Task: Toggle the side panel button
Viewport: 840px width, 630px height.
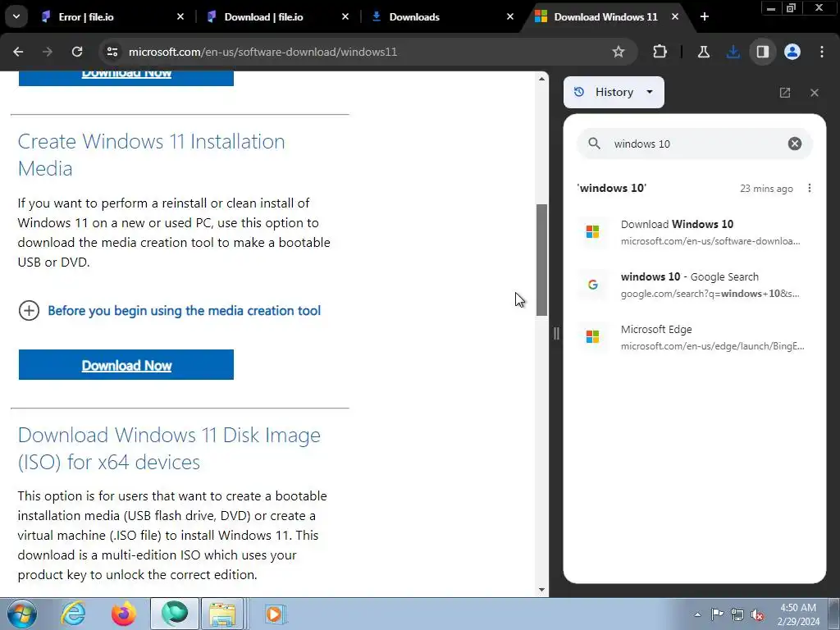Action: (x=763, y=52)
